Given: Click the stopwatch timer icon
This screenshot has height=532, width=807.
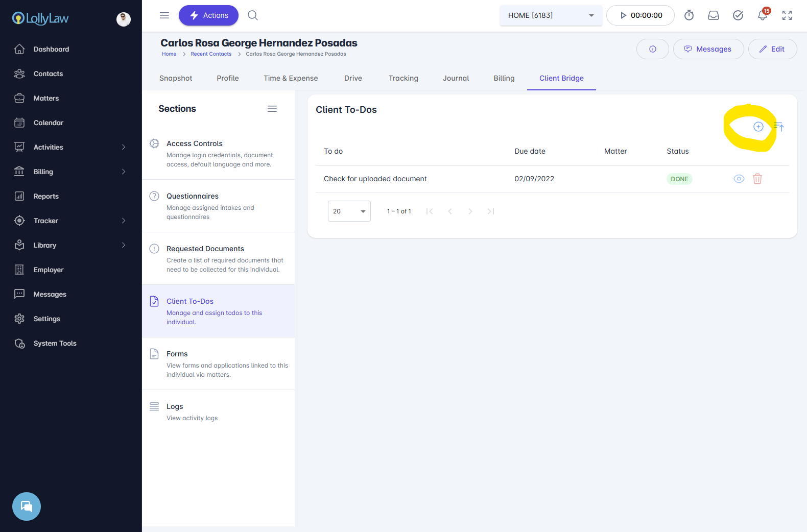Looking at the screenshot, I should (689, 15).
